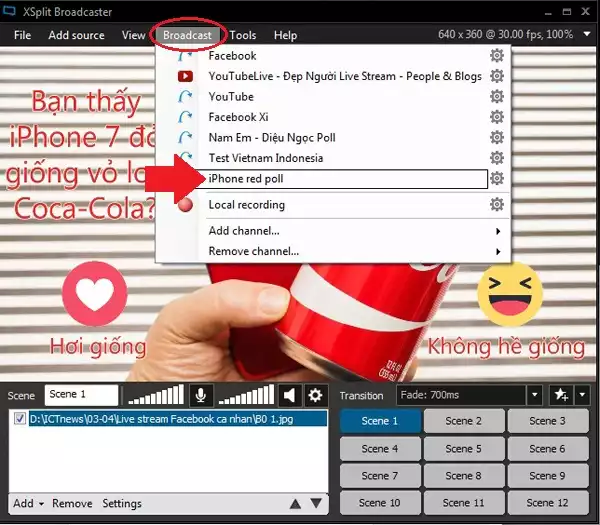Viewport: 600px width, 525px height.
Task: Expand the dropdown next to the star button
Action: tap(582, 395)
